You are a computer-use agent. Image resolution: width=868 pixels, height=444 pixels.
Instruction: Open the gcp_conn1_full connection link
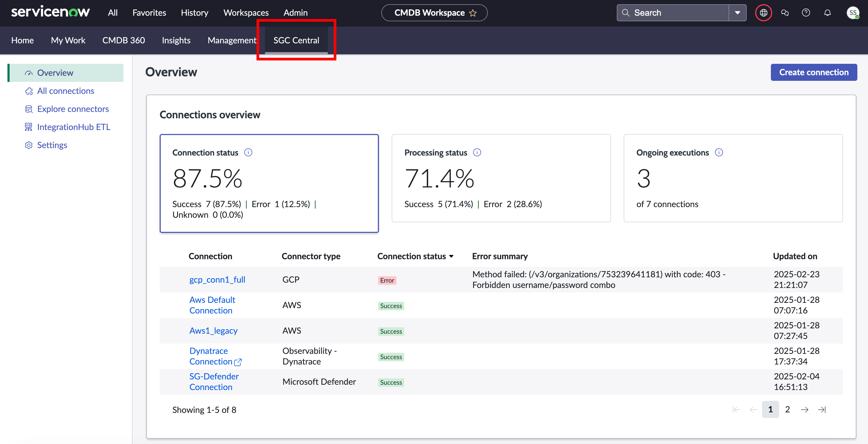pyautogui.click(x=217, y=280)
